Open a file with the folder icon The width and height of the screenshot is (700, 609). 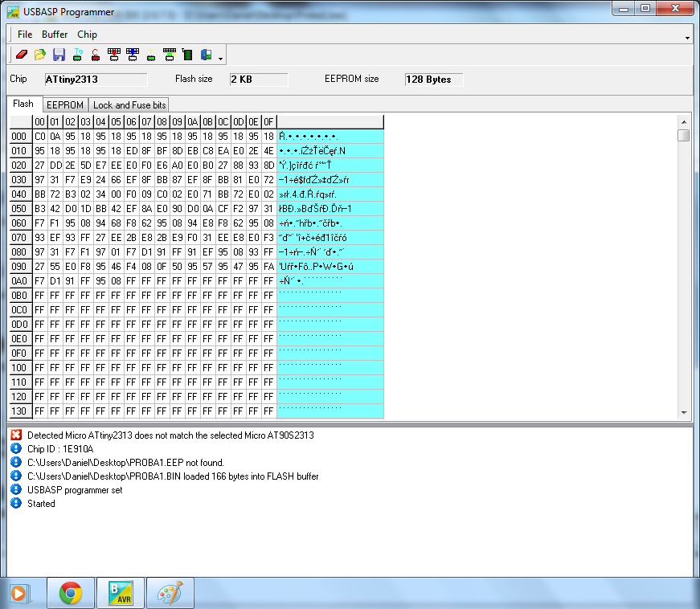click(x=40, y=55)
